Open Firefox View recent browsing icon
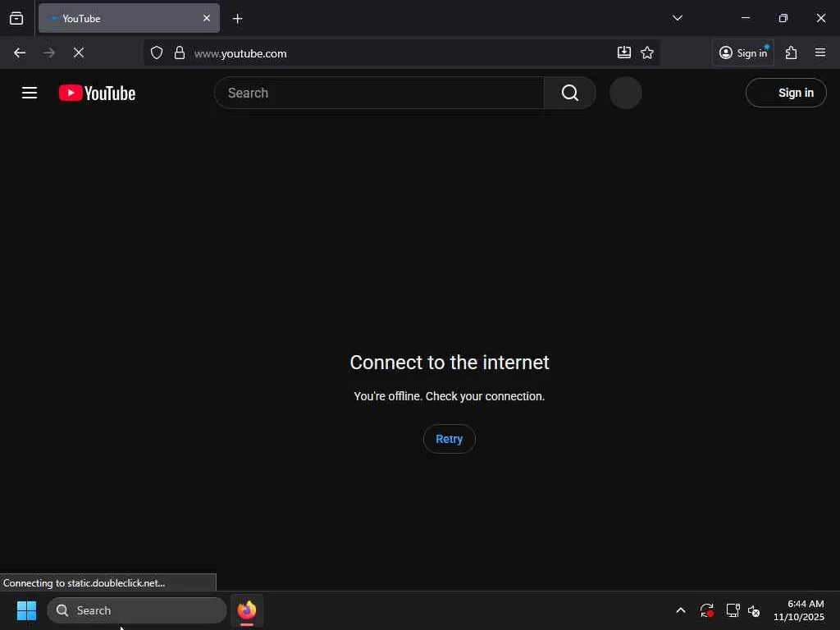Viewport: 840px width, 630px height. pos(16,18)
